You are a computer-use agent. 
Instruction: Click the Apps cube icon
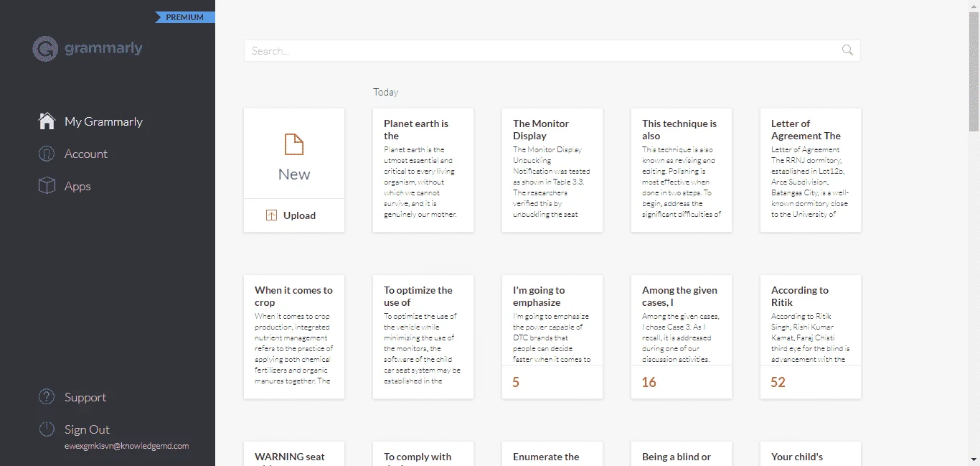click(x=47, y=186)
